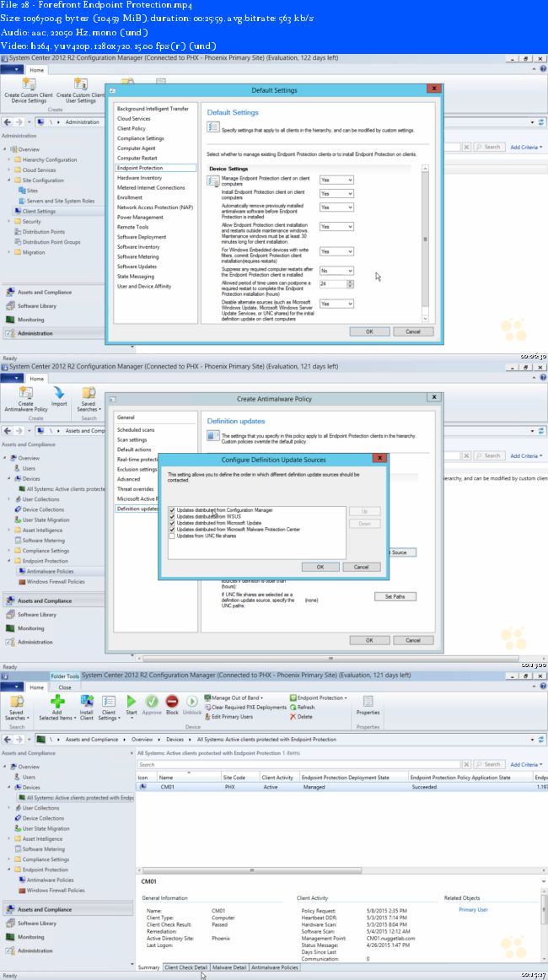Toggle Microsoft Malware Protection Center updates checkbox
This screenshot has width=548, height=980.
coord(172,530)
